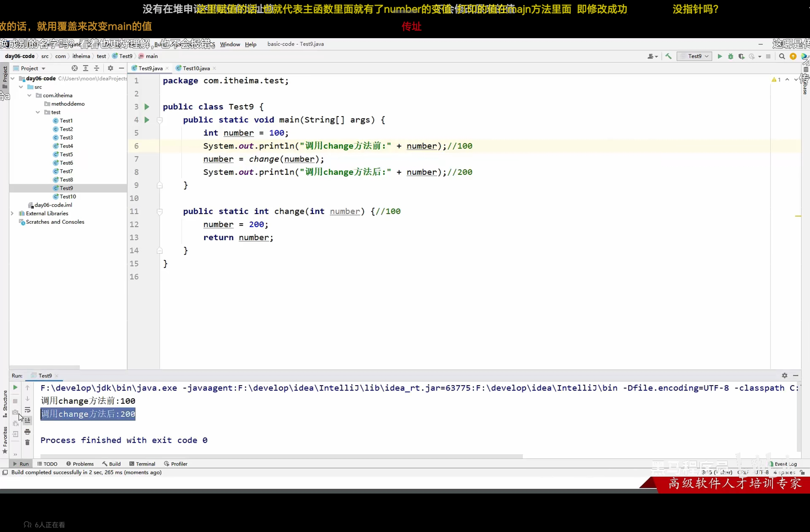810x532 pixels.
Task: Click the rerun icon in Run panel
Action: [15, 387]
